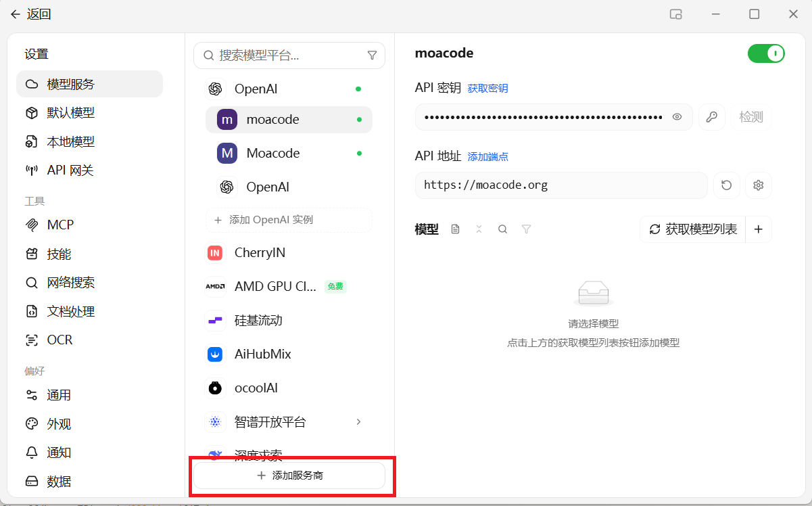Click the funnel icon in 模型 header

pyautogui.click(x=526, y=229)
